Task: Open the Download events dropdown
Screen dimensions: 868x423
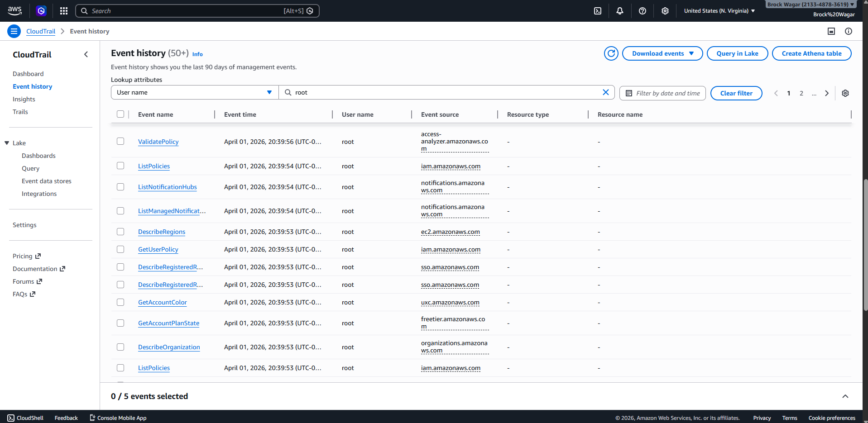Action: pos(662,53)
